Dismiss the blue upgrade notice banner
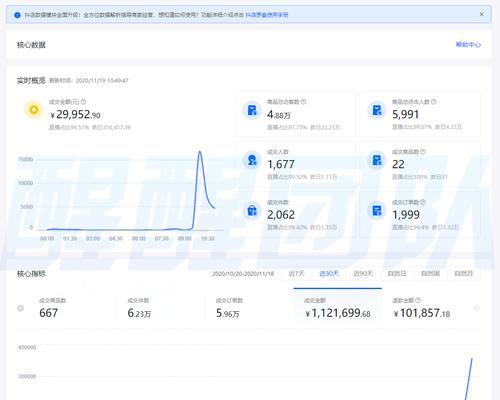Image resolution: width=500 pixels, height=400 pixels. tap(482, 14)
